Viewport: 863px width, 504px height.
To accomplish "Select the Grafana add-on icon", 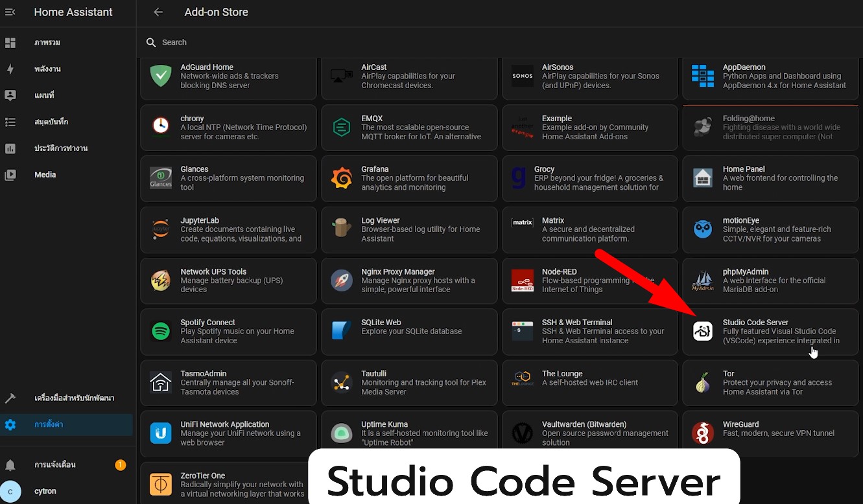I will click(x=341, y=178).
